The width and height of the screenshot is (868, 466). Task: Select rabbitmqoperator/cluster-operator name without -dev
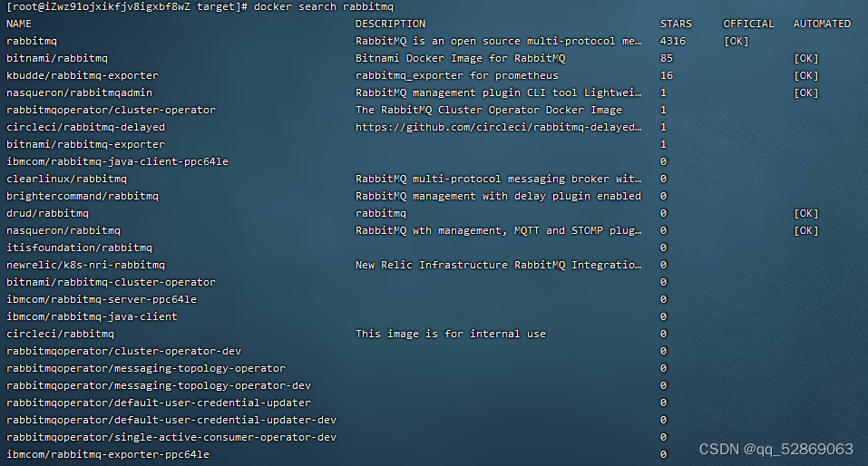click(x=111, y=110)
